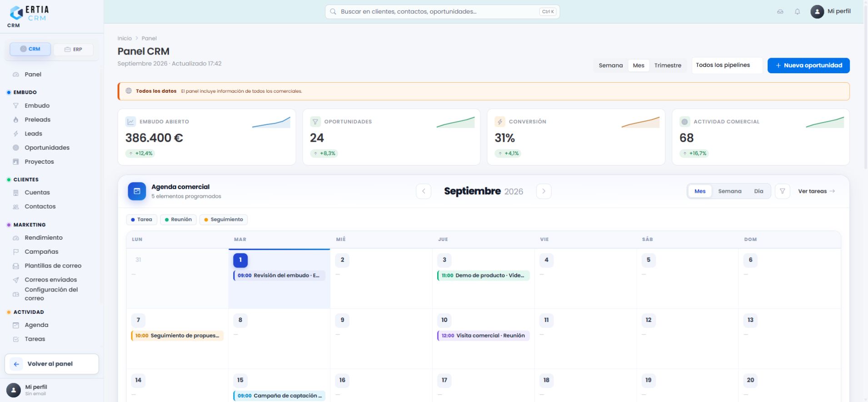Select the Mes period at top
868x402 pixels.
[639, 65]
